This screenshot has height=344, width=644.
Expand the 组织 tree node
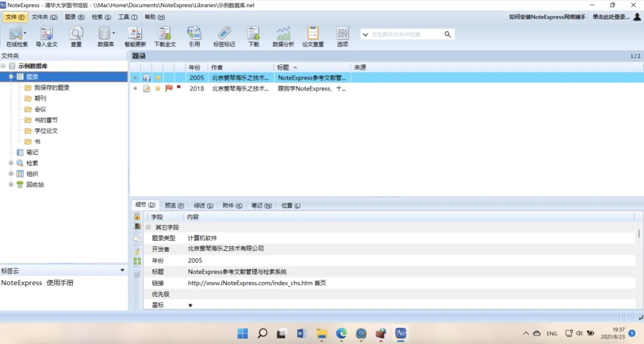(x=11, y=173)
